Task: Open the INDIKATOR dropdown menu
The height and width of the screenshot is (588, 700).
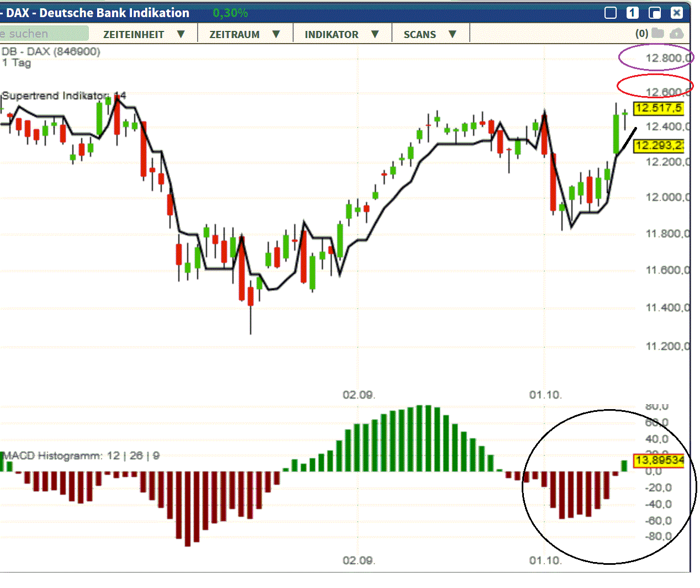Action: [342, 34]
